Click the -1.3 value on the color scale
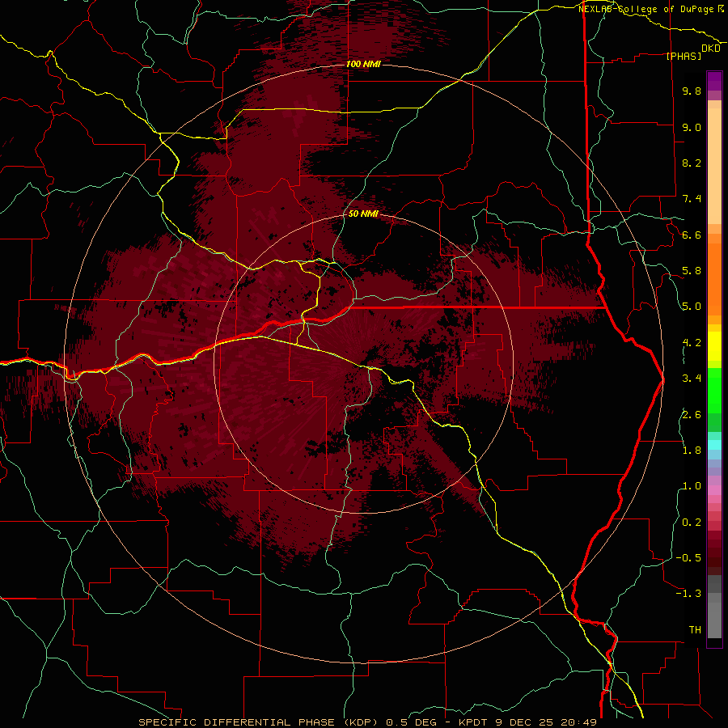The height and width of the screenshot is (728, 728). (688, 594)
